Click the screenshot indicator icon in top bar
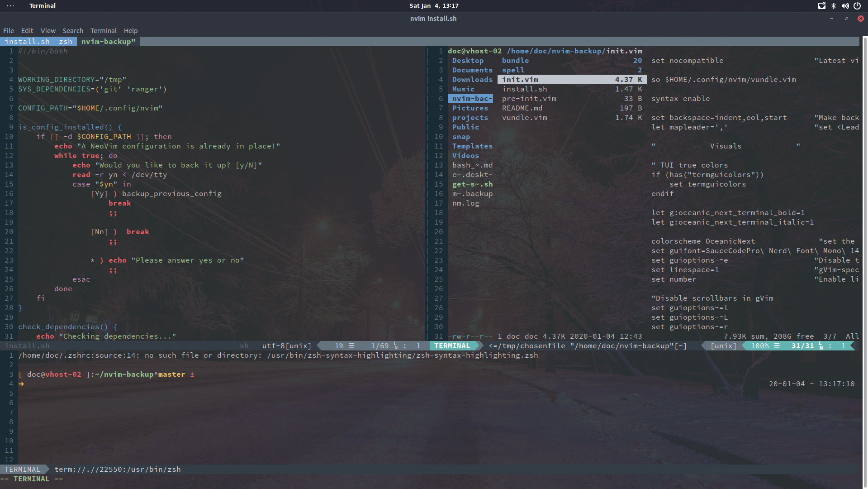Image resolution: width=868 pixels, height=489 pixels. click(821, 6)
